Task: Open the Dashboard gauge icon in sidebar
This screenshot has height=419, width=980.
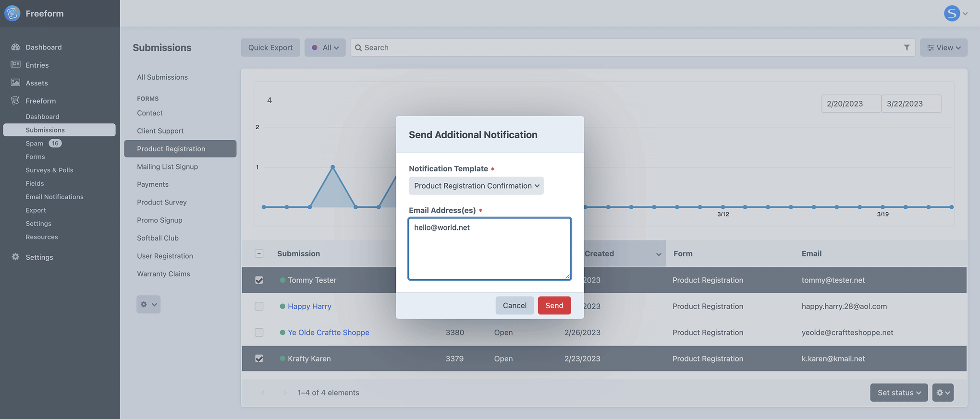Action: pyautogui.click(x=15, y=47)
